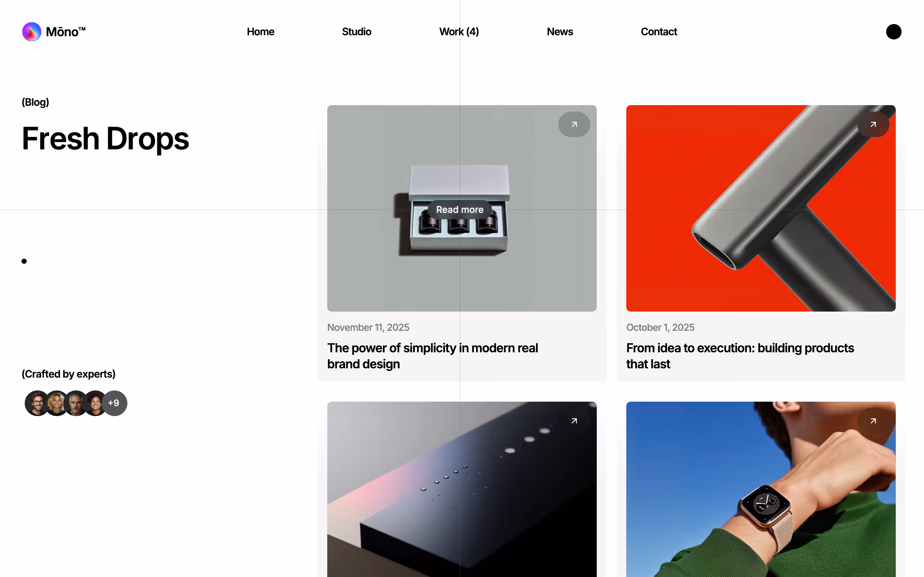Open arrow icon on the red tool card
The image size is (924, 577).
(x=873, y=124)
